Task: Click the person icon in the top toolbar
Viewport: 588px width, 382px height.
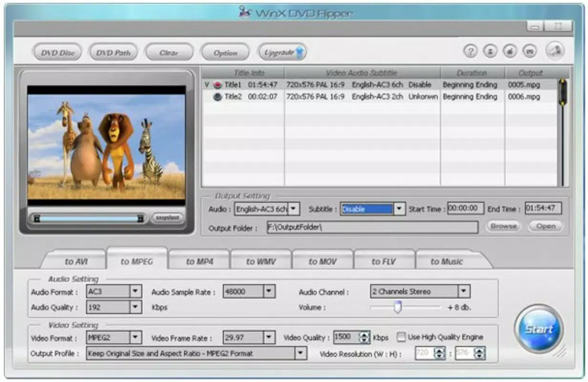Action: (490, 51)
